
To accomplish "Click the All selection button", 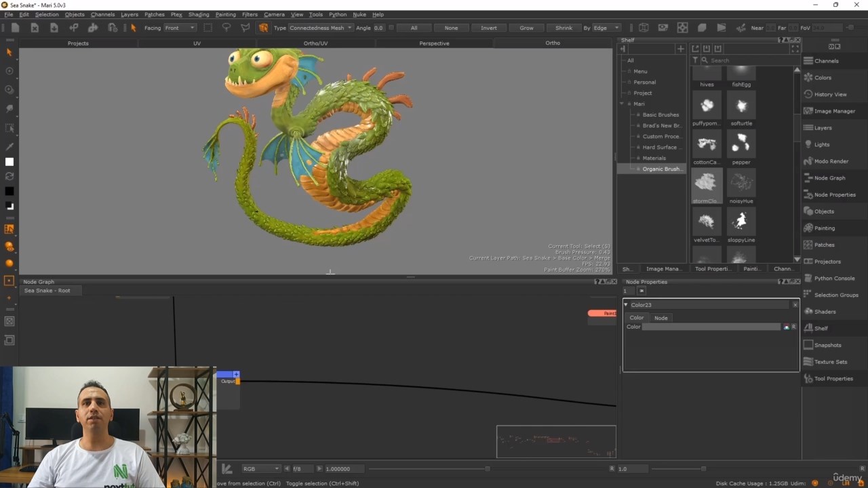I will [x=414, y=28].
